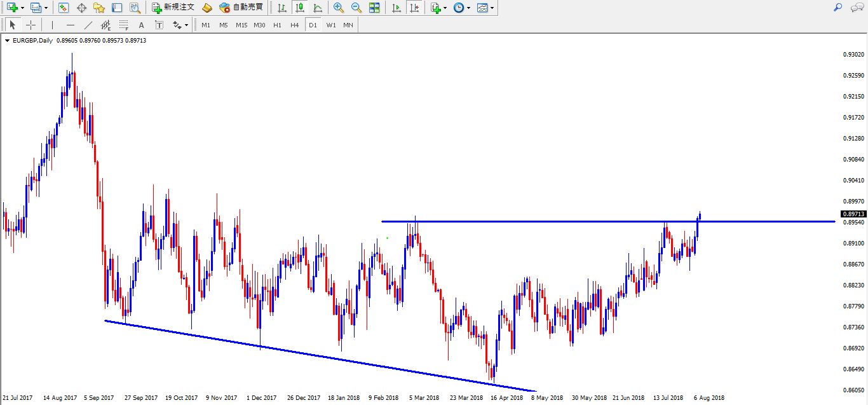Select the D1 daily timeframe
Viewport: 868px width, 405px height.
click(313, 25)
